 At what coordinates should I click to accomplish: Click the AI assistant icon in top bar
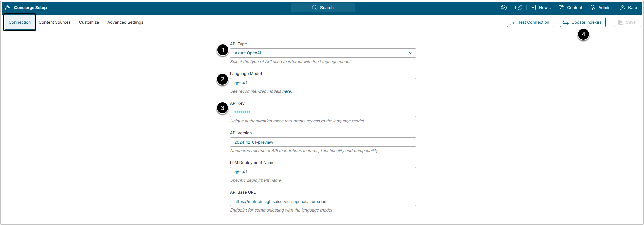(x=504, y=8)
